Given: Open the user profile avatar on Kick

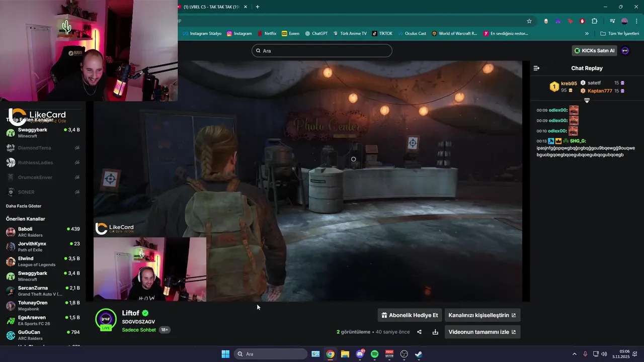Looking at the screenshot, I should click(x=625, y=51).
